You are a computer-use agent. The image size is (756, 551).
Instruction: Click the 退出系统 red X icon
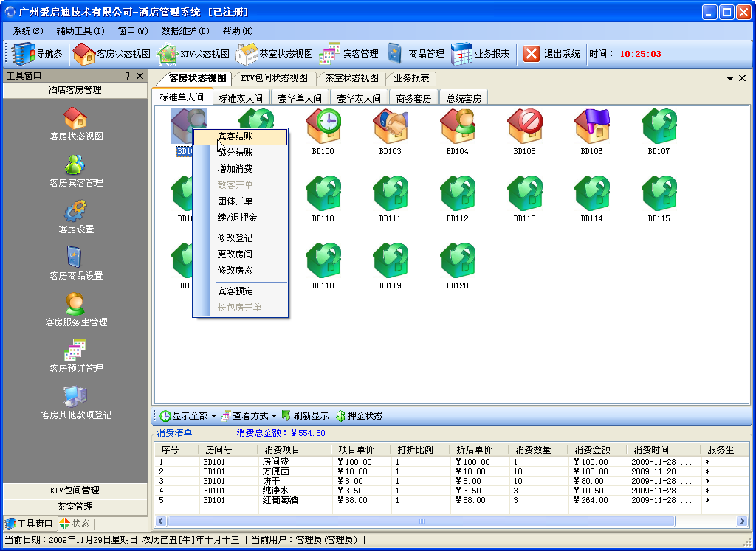click(532, 54)
